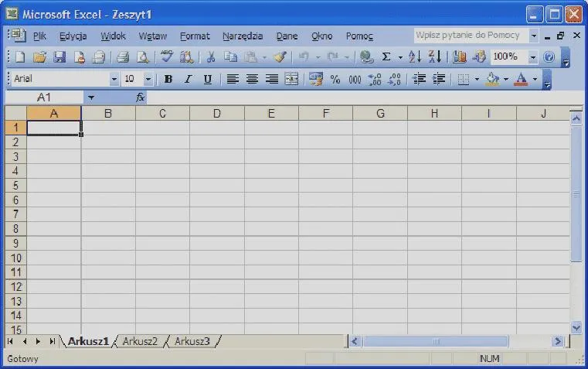Open the Narzędzia menu

pyautogui.click(x=243, y=36)
